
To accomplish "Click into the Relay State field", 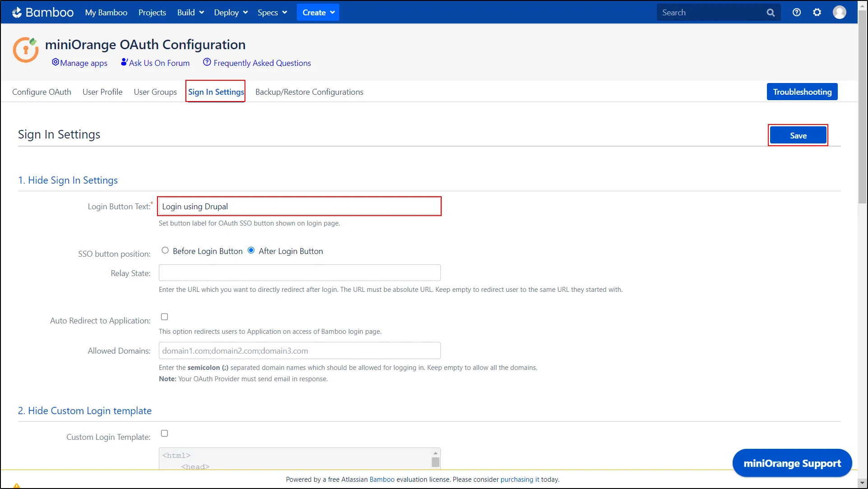I will pos(300,273).
